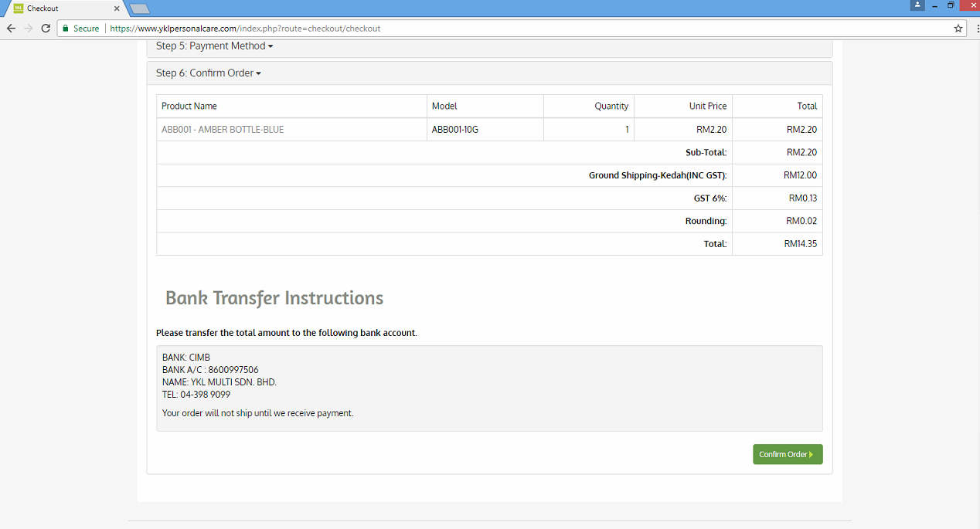The width and height of the screenshot is (980, 529).
Task: Click the Unit Price column header
Action: [x=708, y=107]
